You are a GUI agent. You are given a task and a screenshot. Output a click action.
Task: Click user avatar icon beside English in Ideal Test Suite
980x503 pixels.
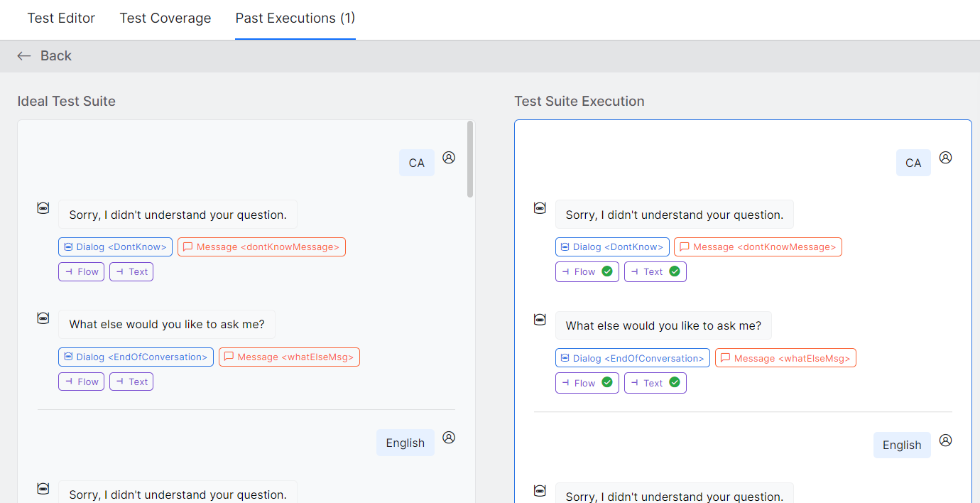pyautogui.click(x=449, y=438)
